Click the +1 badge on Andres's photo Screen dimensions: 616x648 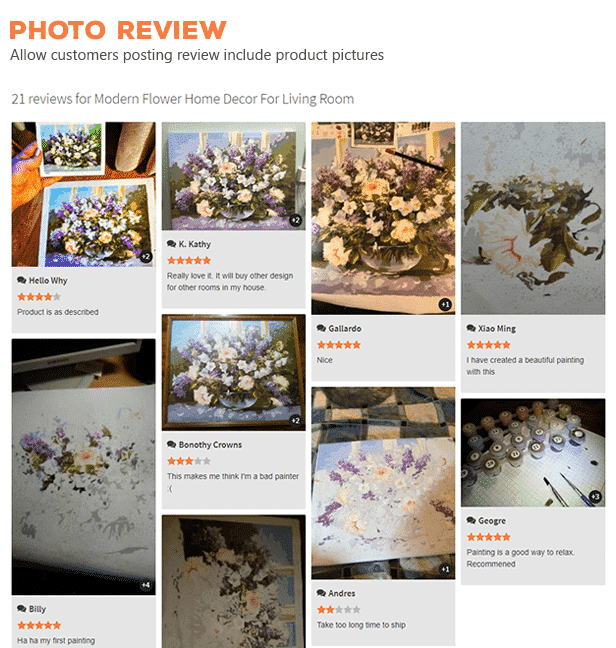coord(445,569)
